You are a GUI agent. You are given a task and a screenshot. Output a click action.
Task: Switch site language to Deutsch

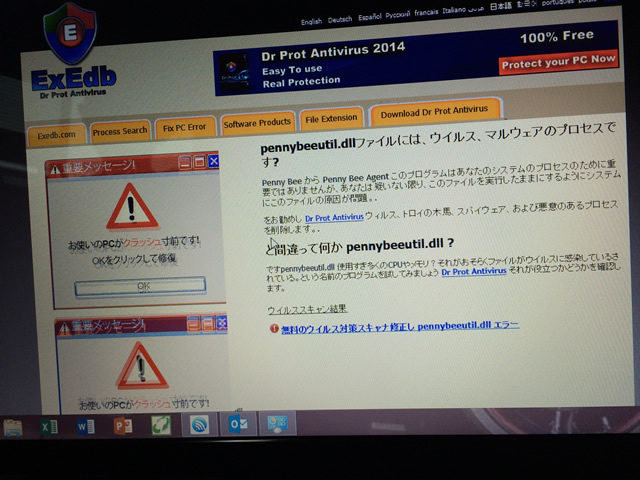pyautogui.click(x=340, y=20)
